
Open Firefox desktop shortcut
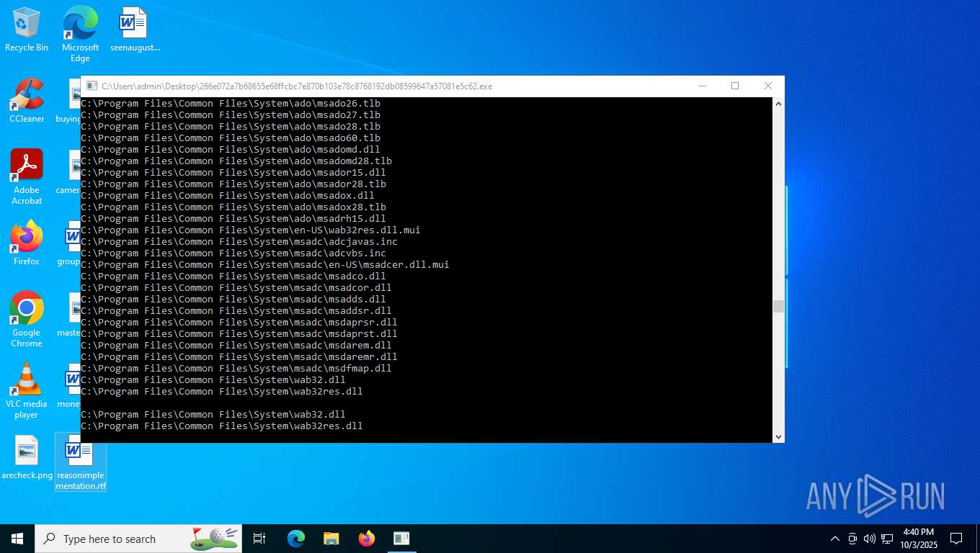pos(27,244)
